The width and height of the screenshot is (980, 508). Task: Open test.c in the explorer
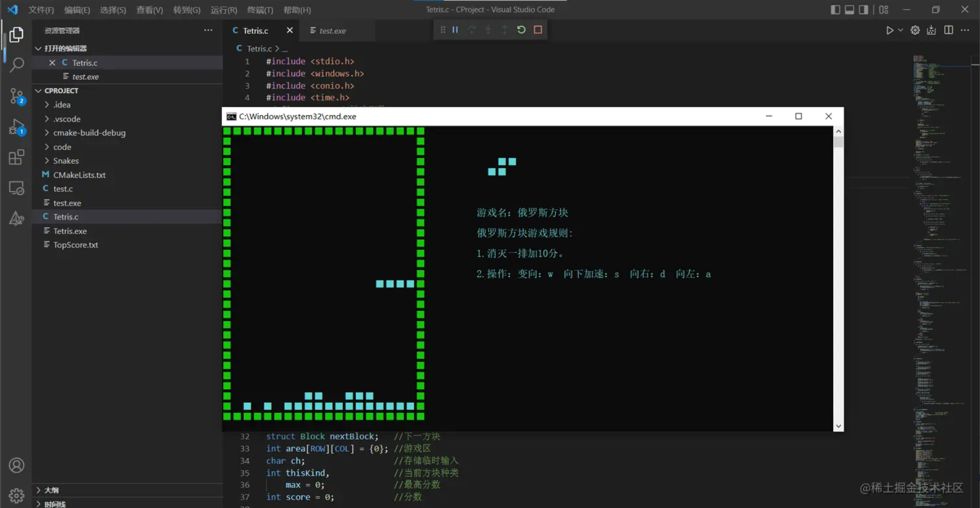(x=127, y=189)
